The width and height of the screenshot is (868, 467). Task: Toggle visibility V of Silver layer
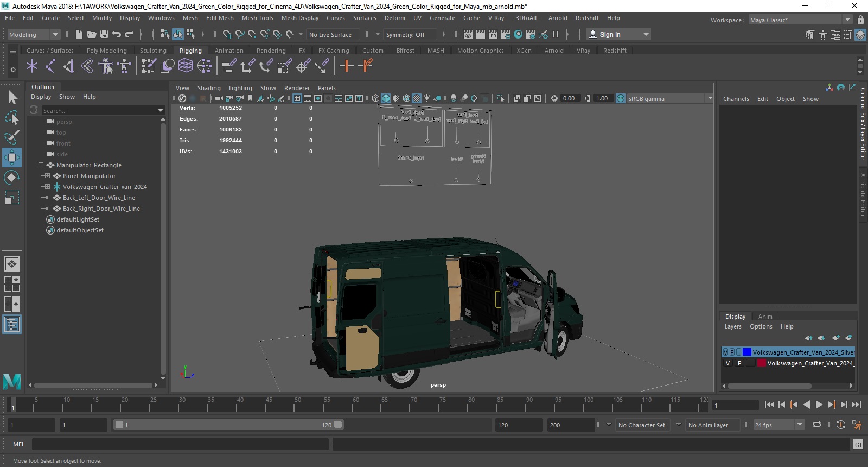tap(725, 352)
